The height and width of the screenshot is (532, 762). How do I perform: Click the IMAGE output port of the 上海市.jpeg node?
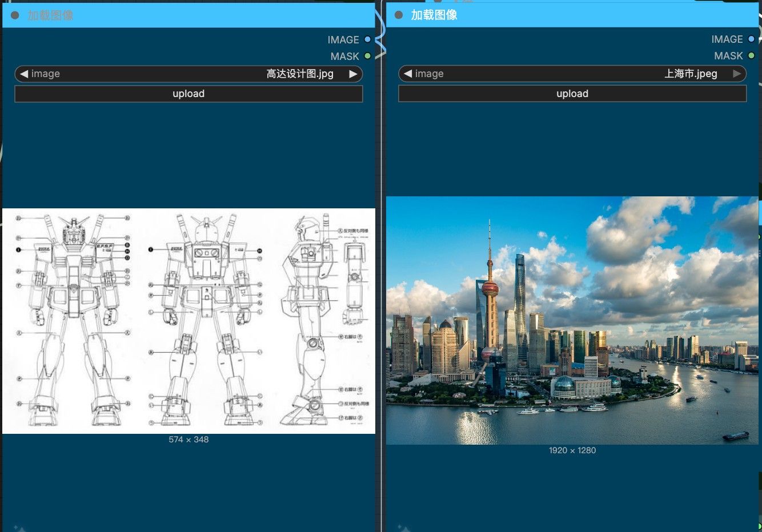click(751, 39)
